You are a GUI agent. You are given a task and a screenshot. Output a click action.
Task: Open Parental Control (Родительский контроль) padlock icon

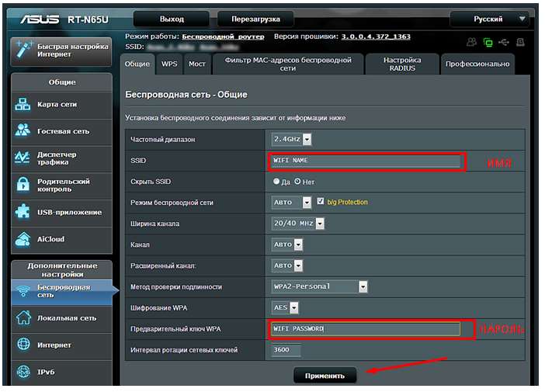[x=23, y=185]
